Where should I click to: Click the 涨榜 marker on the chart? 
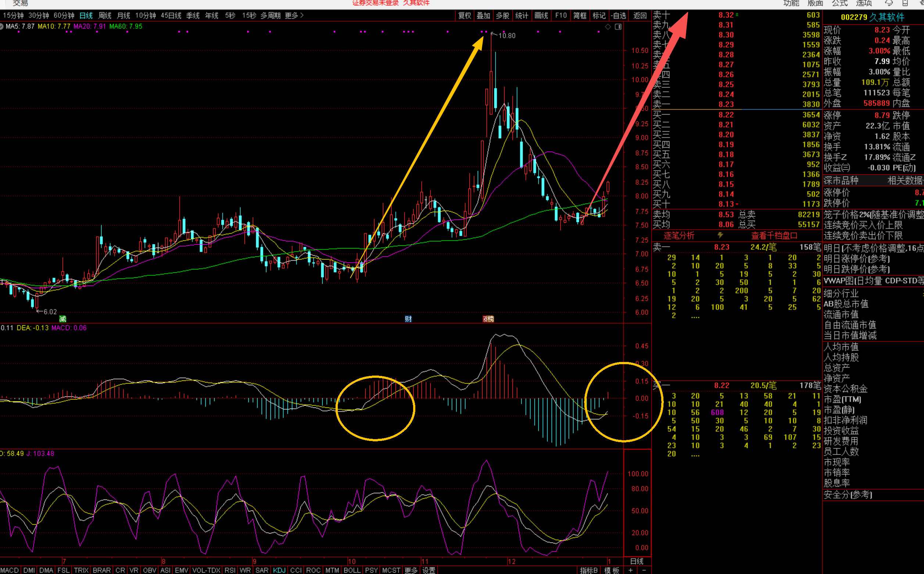click(x=488, y=319)
